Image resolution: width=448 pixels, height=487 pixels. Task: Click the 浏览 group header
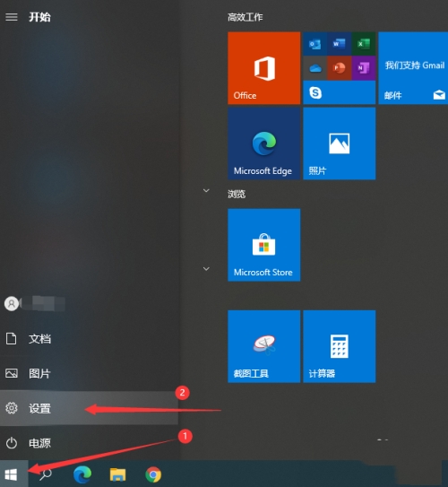(x=237, y=194)
